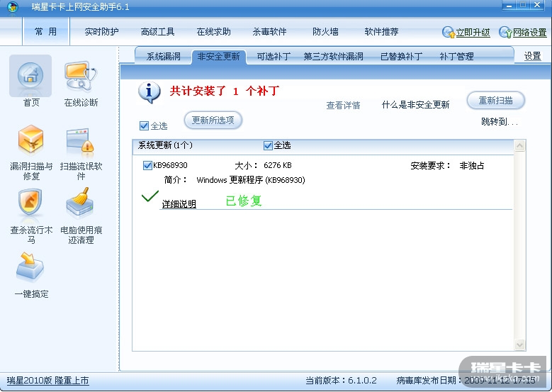
Task: Start 扫描流氓软件 rogue software scan
Action: coord(81,142)
